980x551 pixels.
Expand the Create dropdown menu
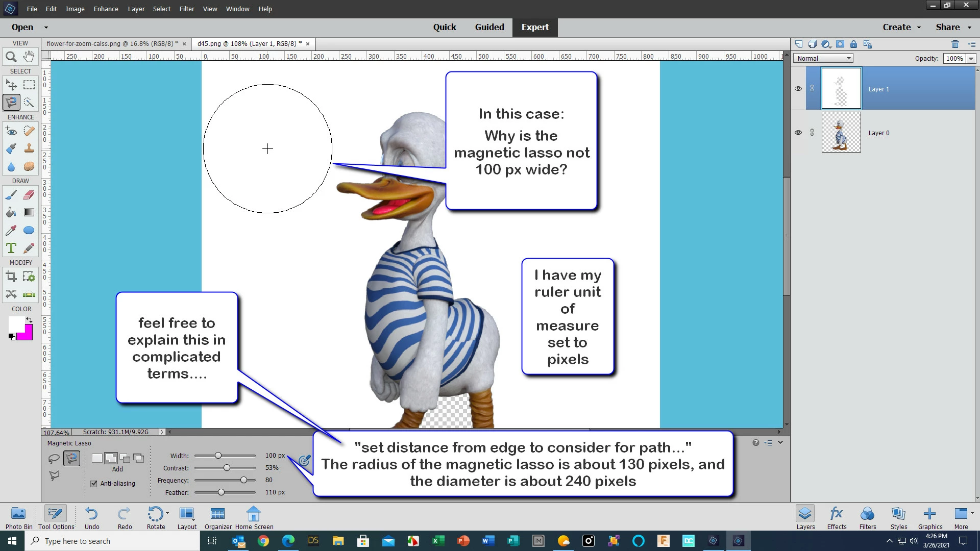[901, 28]
